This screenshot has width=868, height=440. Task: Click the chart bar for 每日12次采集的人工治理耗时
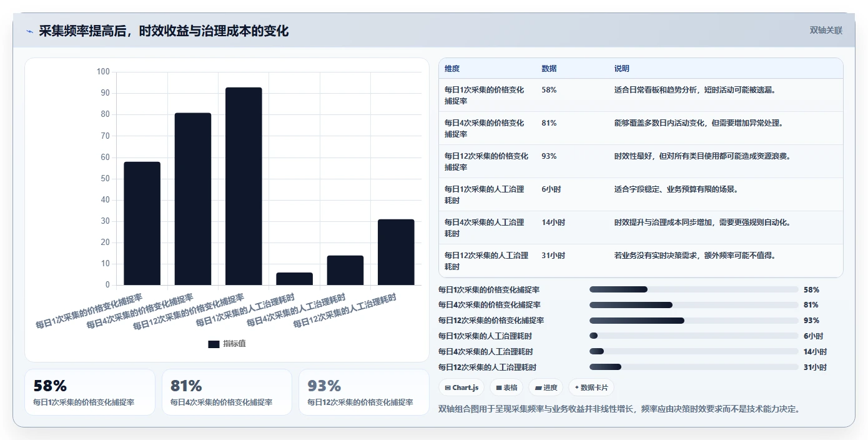[x=396, y=252]
